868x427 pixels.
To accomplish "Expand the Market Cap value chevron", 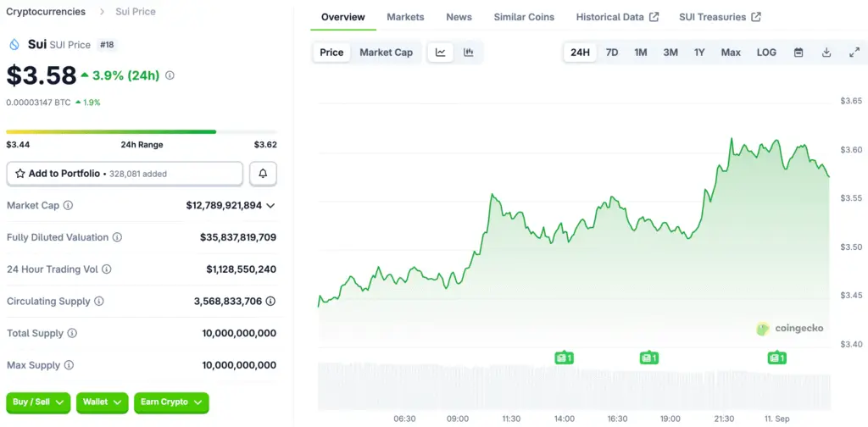I will click(270, 206).
